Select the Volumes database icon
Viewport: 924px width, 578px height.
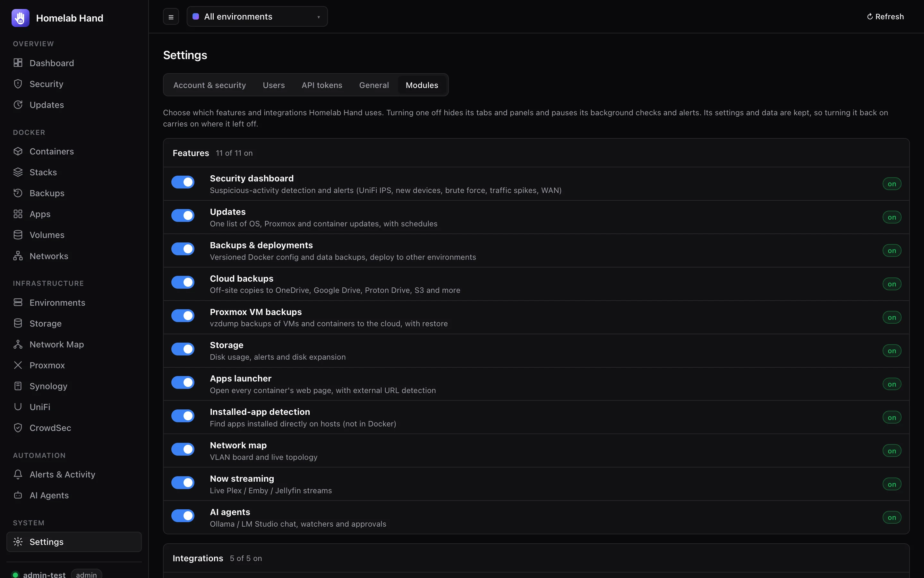tap(18, 235)
